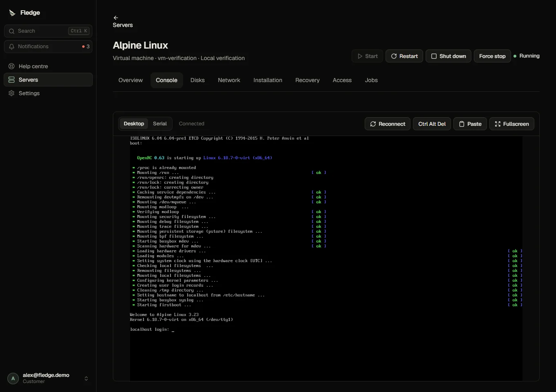
Task: Click the Servers stack icon in sidebar
Action: pyautogui.click(x=11, y=80)
